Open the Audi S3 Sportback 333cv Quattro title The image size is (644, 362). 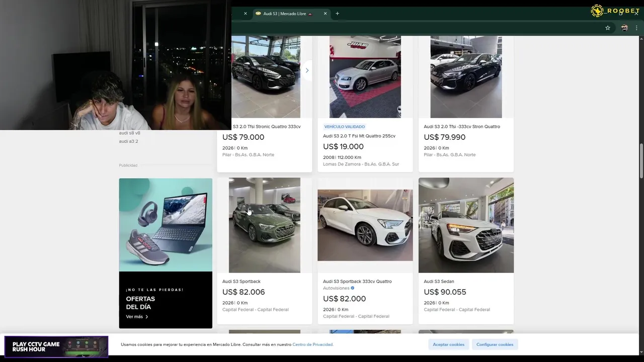point(357,282)
